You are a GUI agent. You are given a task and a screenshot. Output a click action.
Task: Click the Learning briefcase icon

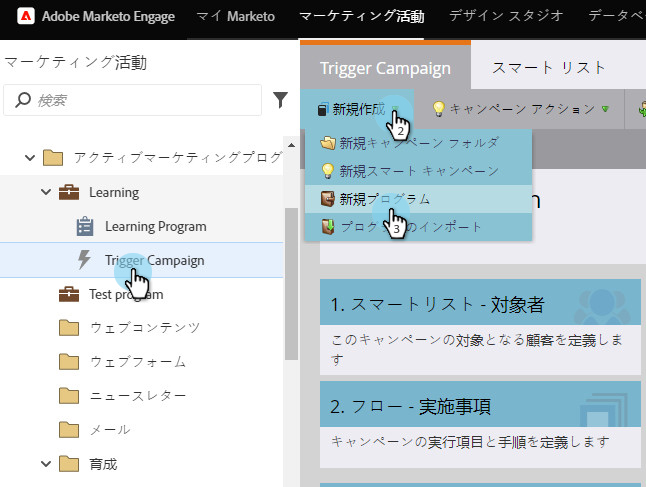click(x=69, y=192)
